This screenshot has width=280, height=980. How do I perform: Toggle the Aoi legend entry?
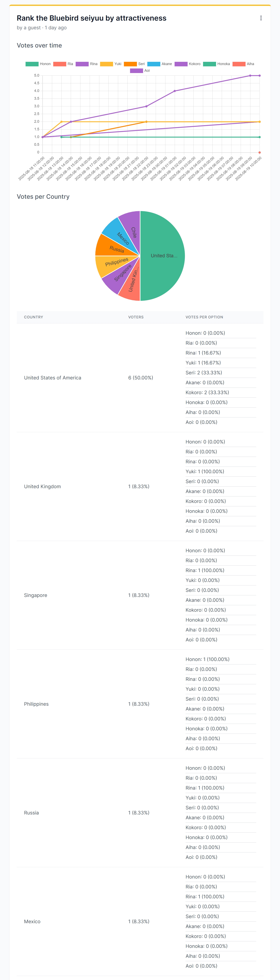point(140,71)
